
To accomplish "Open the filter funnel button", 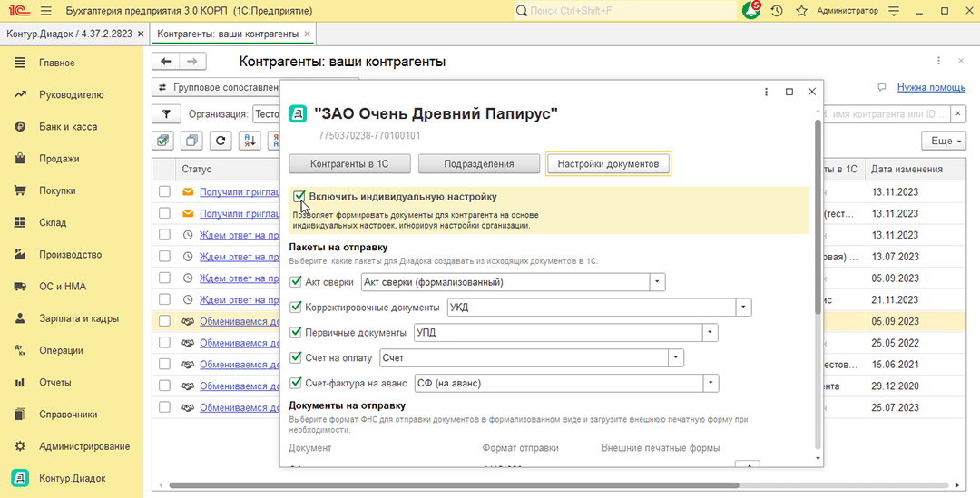I will (166, 114).
